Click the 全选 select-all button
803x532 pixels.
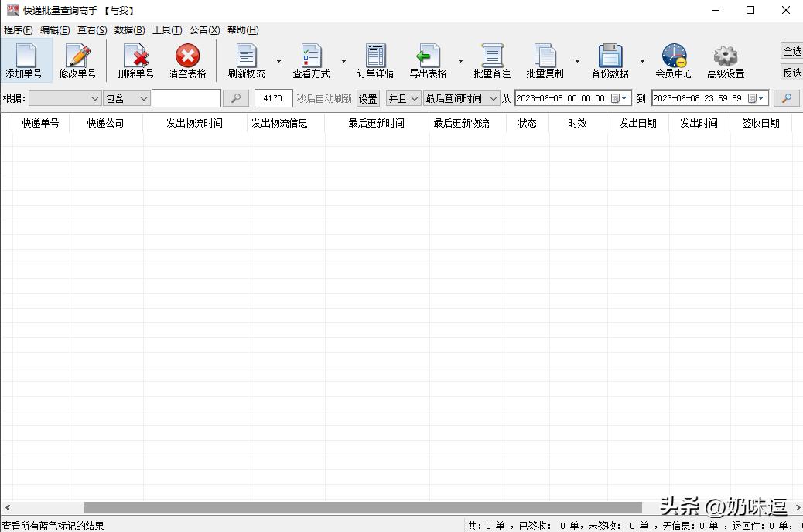[791, 51]
